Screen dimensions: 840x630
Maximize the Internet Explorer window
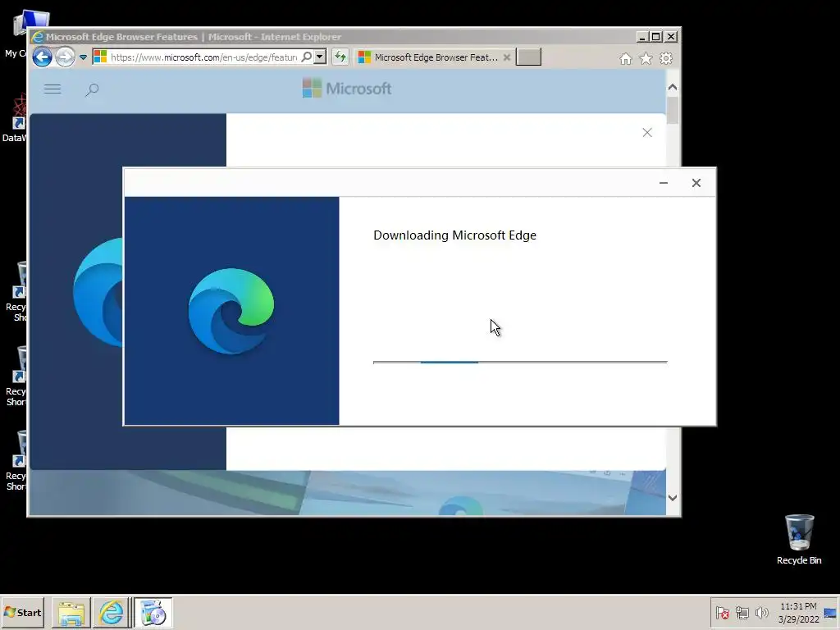(x=656, y=36)
